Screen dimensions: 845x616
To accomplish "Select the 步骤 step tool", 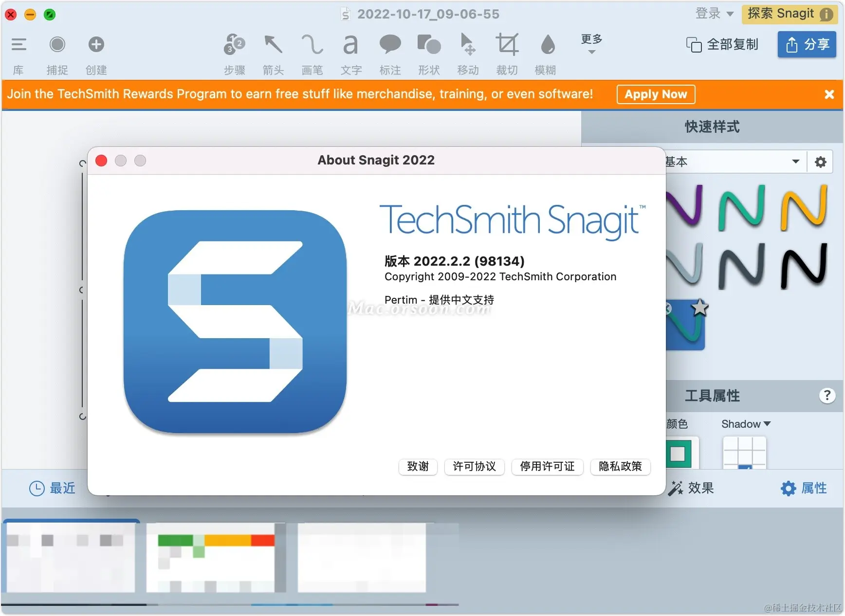I will click(234, 45).
